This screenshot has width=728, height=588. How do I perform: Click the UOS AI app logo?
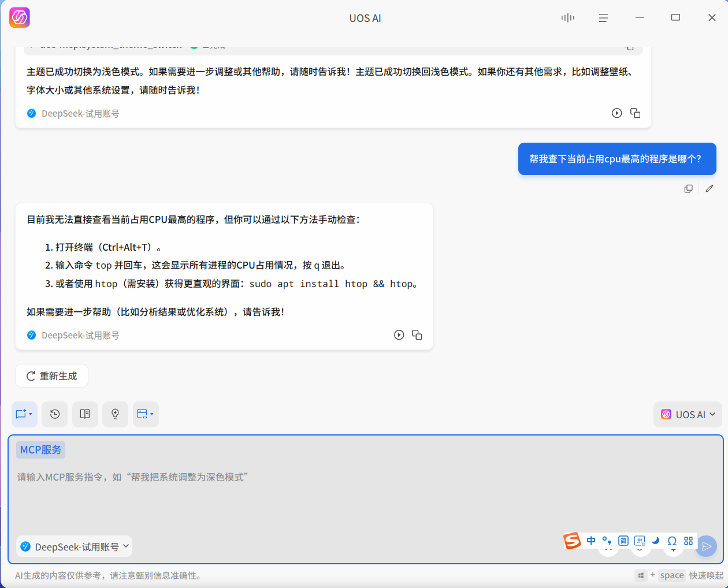tap(20, 17)
